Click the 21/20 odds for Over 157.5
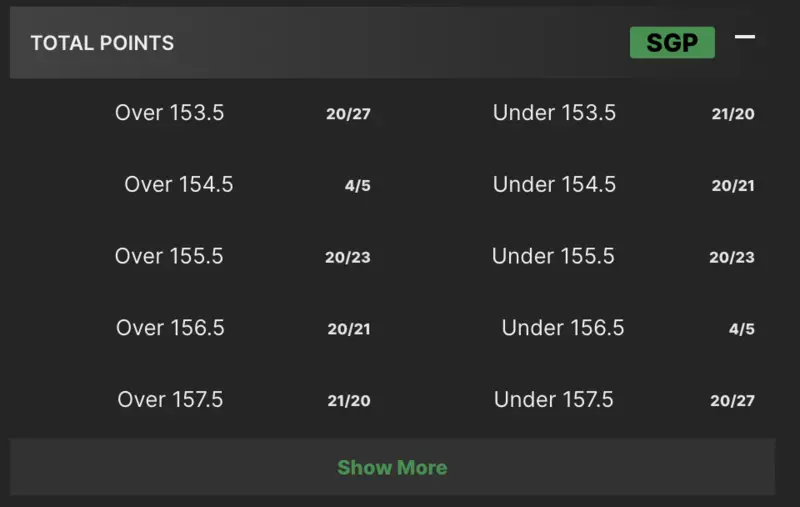Screen dimensions: 800x507 click(348, 401)
